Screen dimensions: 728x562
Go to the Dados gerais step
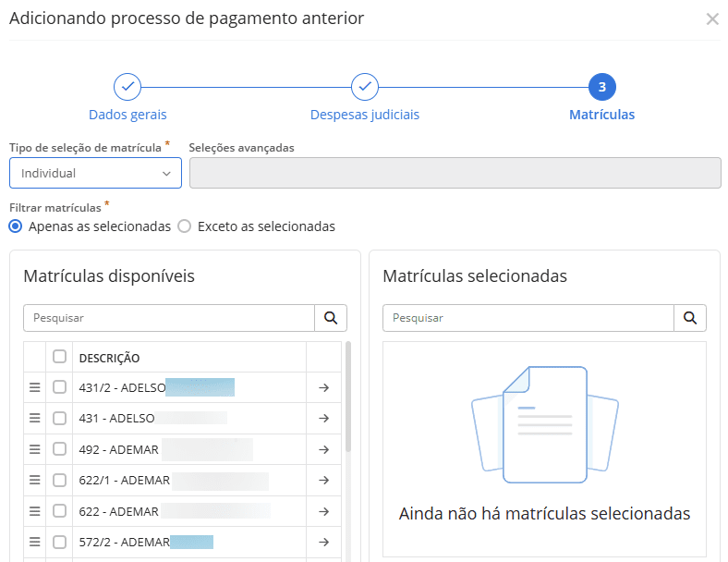pyautogui.click(x=127, y=88)
